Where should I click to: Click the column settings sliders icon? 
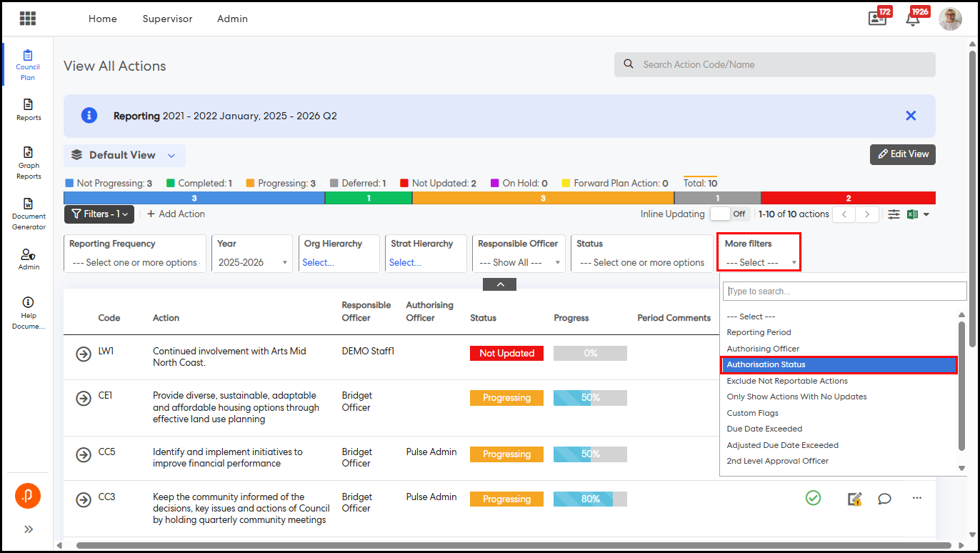click(x=894, y=214)
